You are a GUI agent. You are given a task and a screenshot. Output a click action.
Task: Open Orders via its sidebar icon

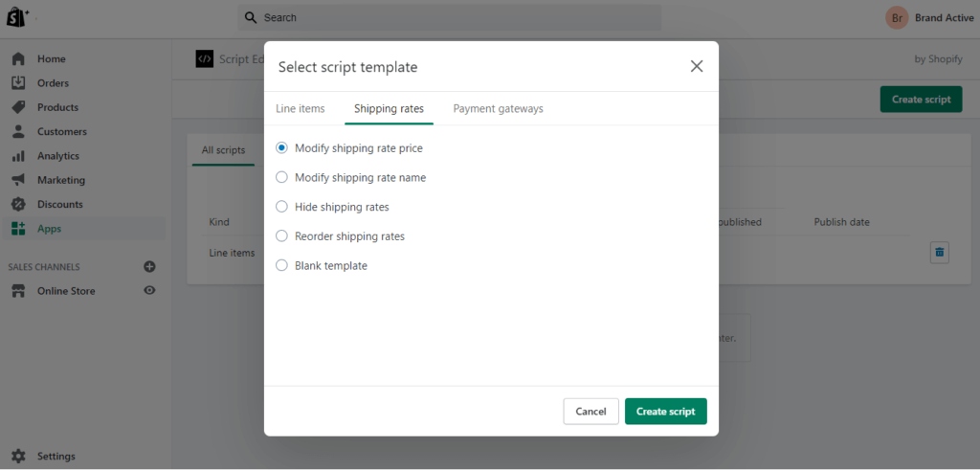click(18, 83)
